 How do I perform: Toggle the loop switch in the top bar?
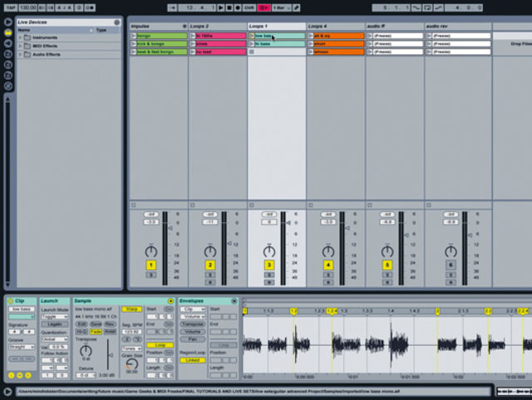tap(427, 7)
